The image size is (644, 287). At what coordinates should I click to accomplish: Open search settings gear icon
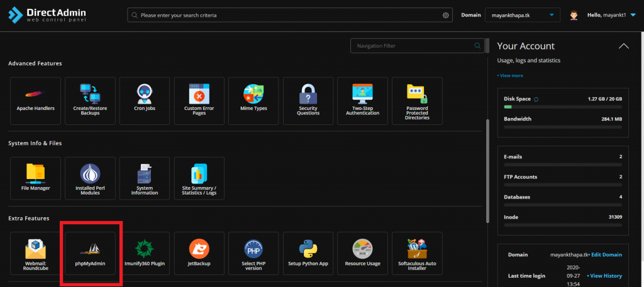(x=446, y=15)
